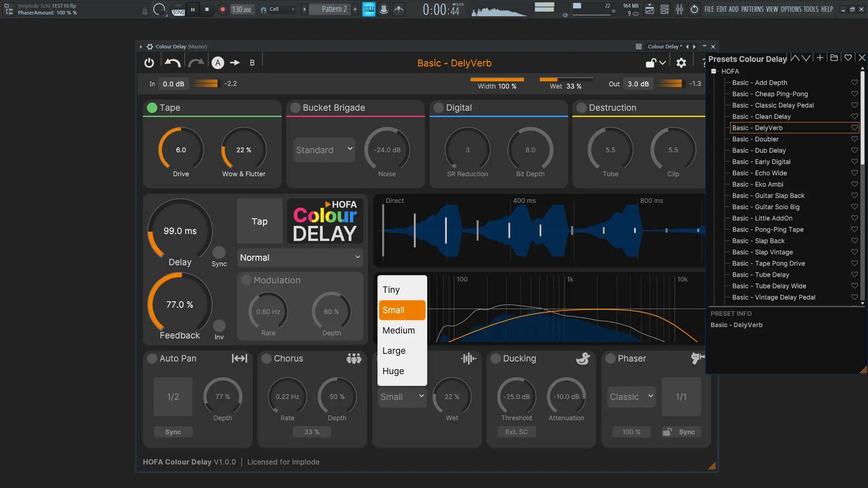The height and width of the screenshot is (488, 868).
Task: Click the Ext. SC button
Action: (516, 432)
